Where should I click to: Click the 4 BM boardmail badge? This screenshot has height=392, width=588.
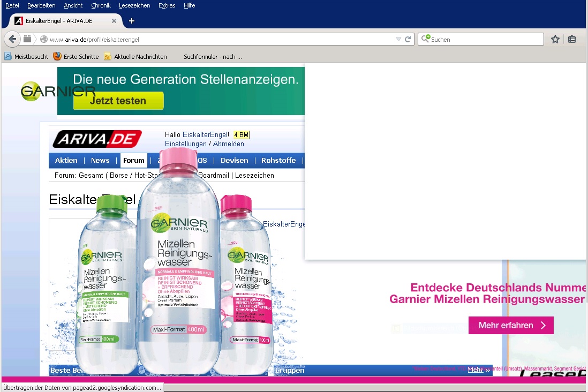pyautogui.click(x=241, y=134)
